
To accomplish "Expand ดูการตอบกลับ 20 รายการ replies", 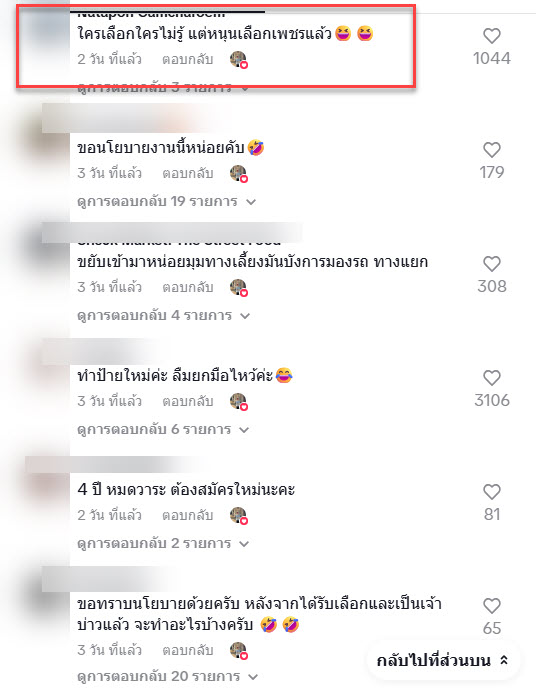I will (167, 676).
